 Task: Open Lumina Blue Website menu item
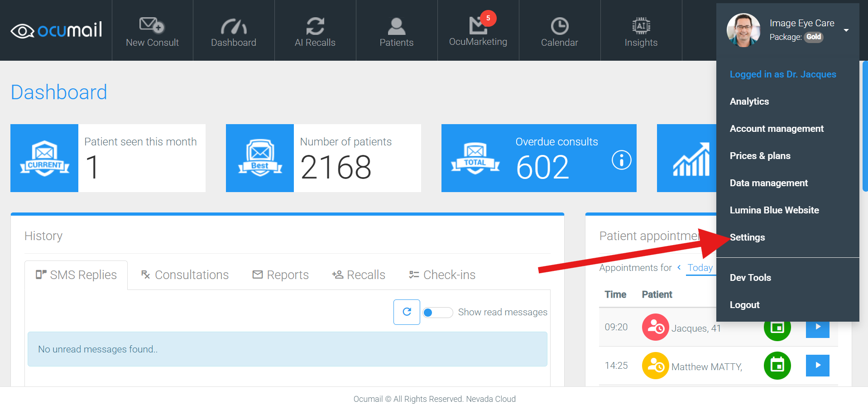774,210
